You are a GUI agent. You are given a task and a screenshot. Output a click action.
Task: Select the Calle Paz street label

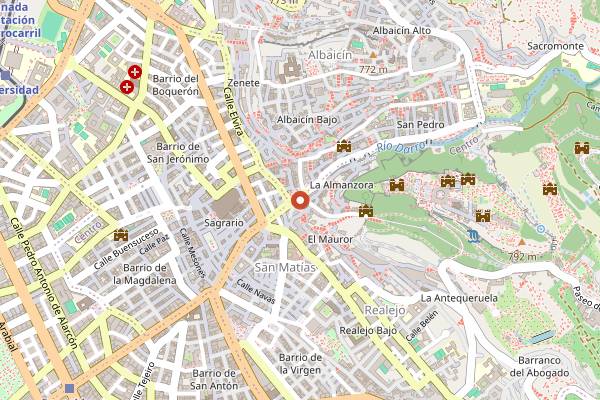tap(154, 245)
